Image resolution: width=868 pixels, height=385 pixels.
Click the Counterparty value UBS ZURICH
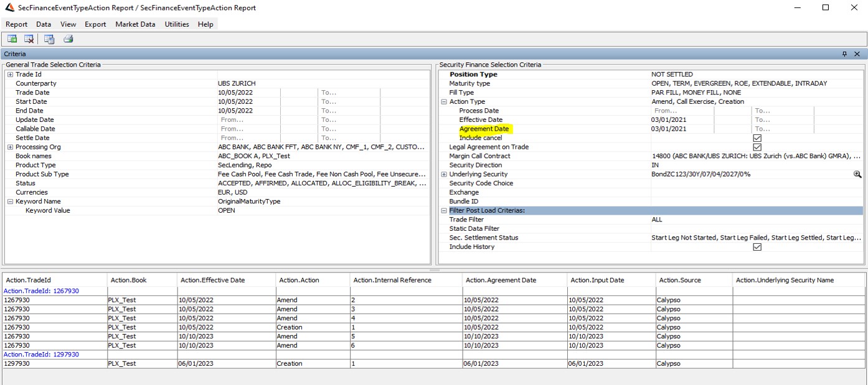[x=237, y=83]
